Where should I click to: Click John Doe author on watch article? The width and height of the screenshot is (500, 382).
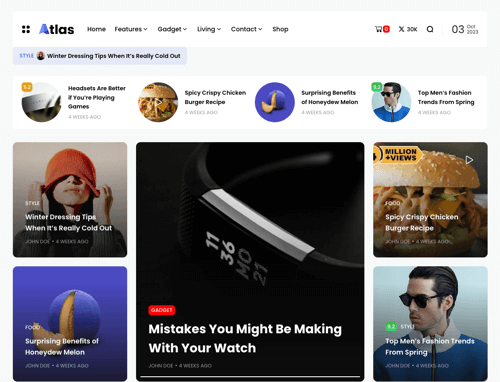tap(161, 366)
